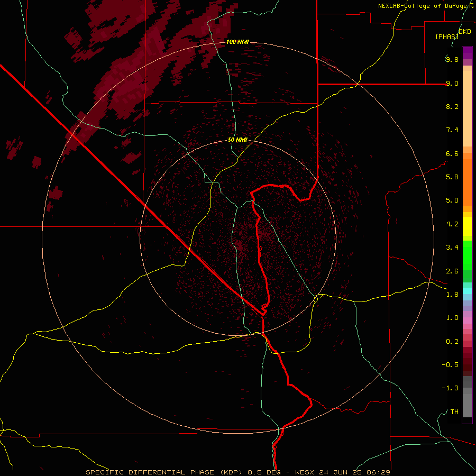Image resolution: width=476 pixels, height=476 pixels.
Task: Click the OKD label near the color scale
Action: point(465,32)
